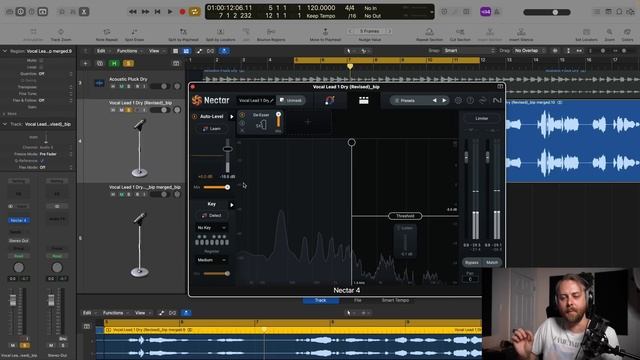Click the Editors scissors button in control bar

(x=84, y=12)
